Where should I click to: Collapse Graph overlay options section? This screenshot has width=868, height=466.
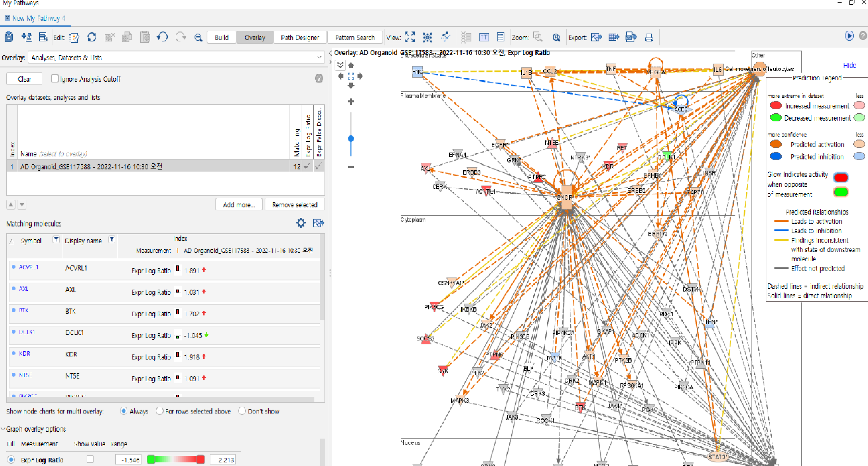3,429
